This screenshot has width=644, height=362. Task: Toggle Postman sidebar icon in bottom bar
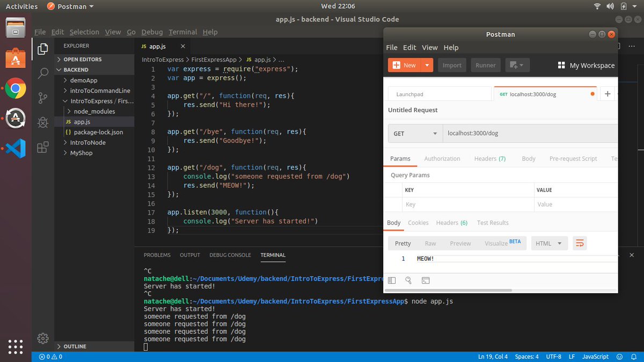(392, 280)
